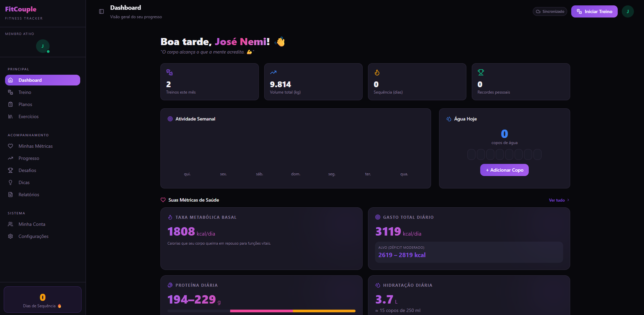Click the target icon beside Atividade Semanal
This screenshot has width=644, height=315.
(x=170, y=119)
